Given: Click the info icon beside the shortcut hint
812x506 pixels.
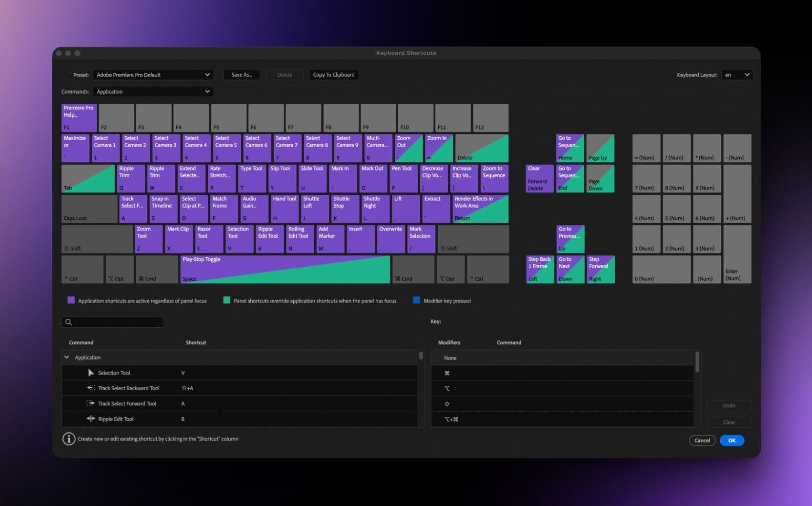Looking at the screenshot, I should (x=68, y=439).
